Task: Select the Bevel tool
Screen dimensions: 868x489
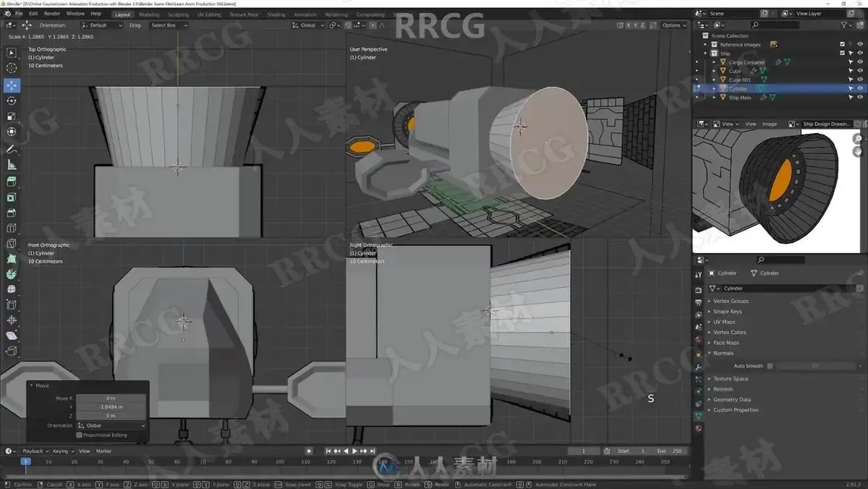Action: (x=12, y=213)
